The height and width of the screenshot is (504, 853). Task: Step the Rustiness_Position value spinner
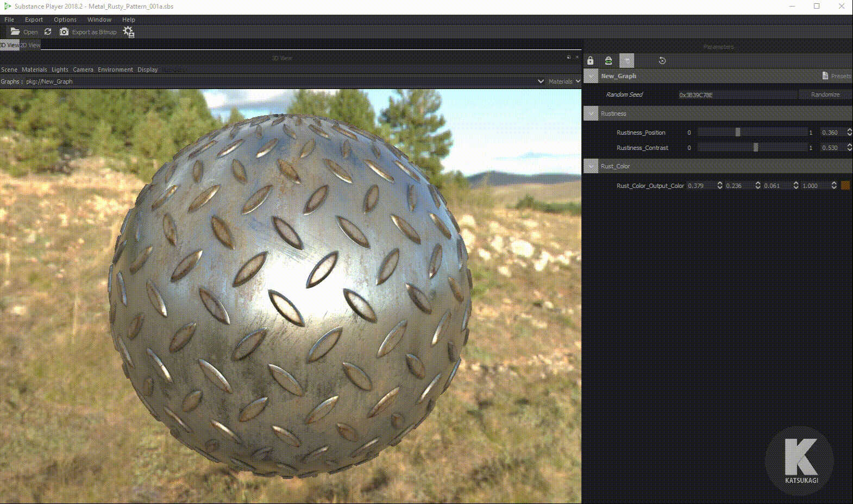tap(850, 133)
